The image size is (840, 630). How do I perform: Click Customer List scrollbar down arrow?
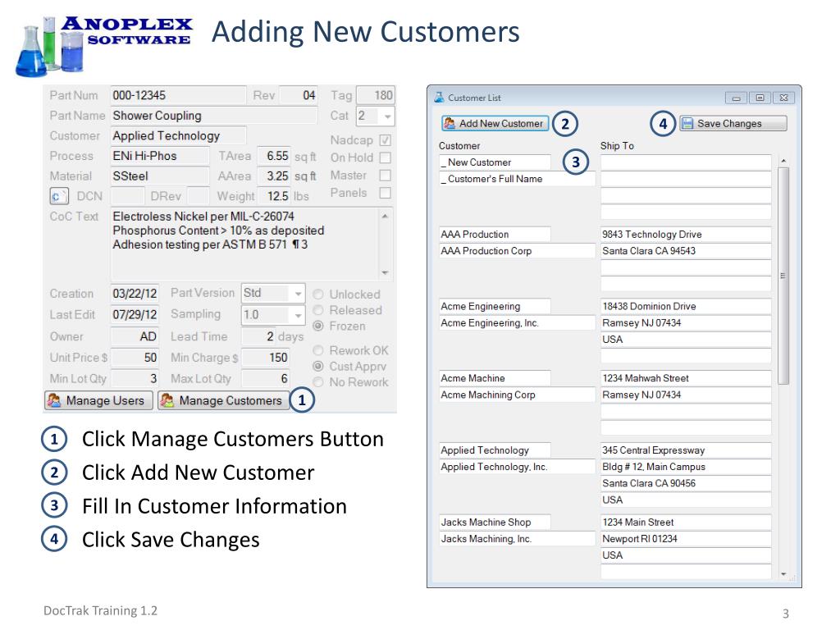pos(783,573)
